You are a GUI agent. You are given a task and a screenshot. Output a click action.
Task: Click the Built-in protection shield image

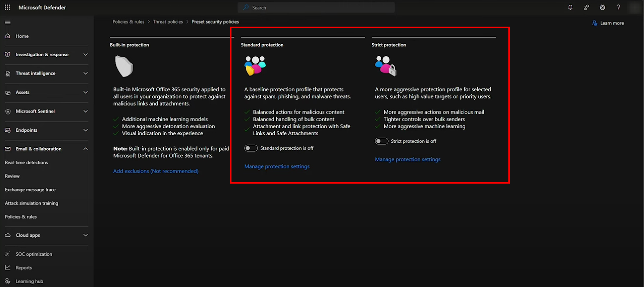click(124, 66)
